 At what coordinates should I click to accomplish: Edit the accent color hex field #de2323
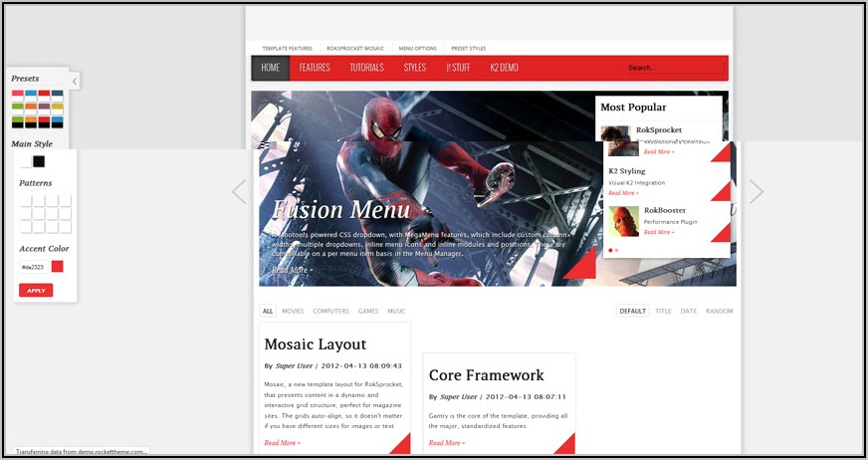[x=34, y=267]
